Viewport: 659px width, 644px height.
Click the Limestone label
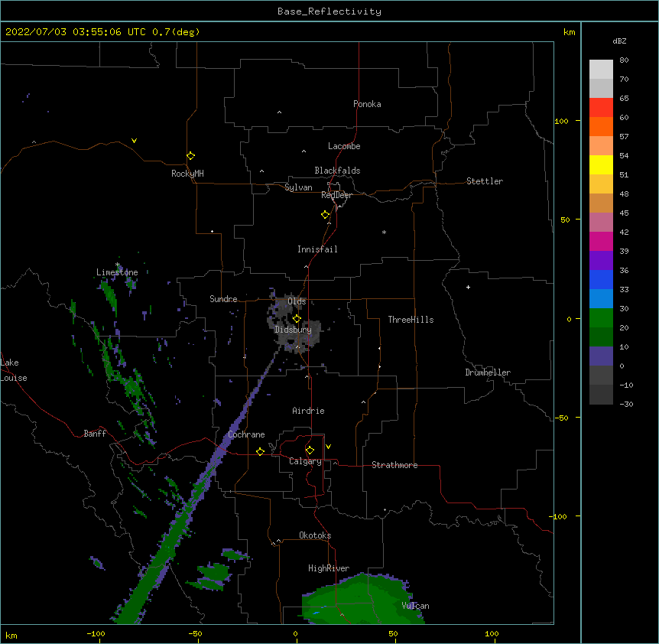[117, 272]
